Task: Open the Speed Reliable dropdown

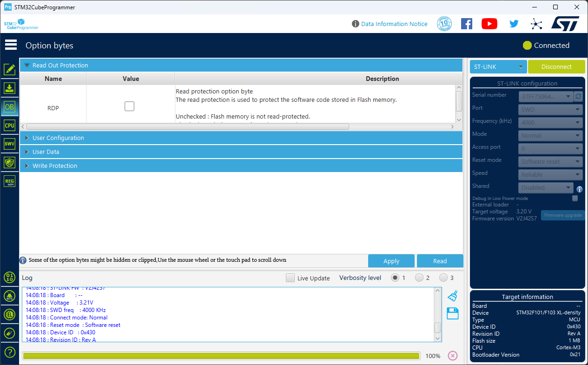Action: pyautogui.click(x=551, y=175)
